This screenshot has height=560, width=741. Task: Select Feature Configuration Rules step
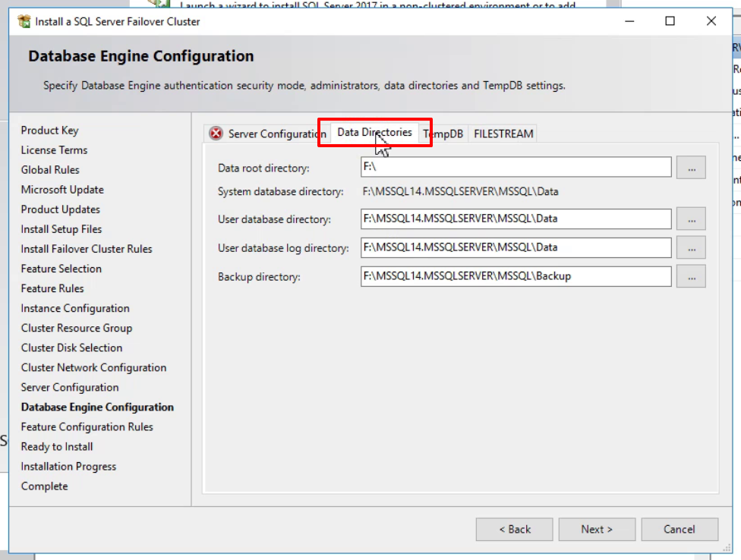tap(87, 427)
